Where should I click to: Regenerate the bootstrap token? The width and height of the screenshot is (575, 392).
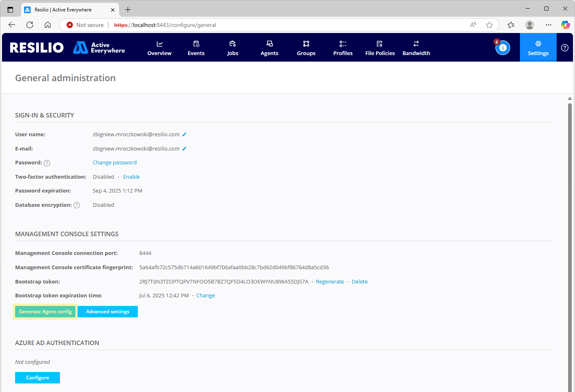(330, 282)
